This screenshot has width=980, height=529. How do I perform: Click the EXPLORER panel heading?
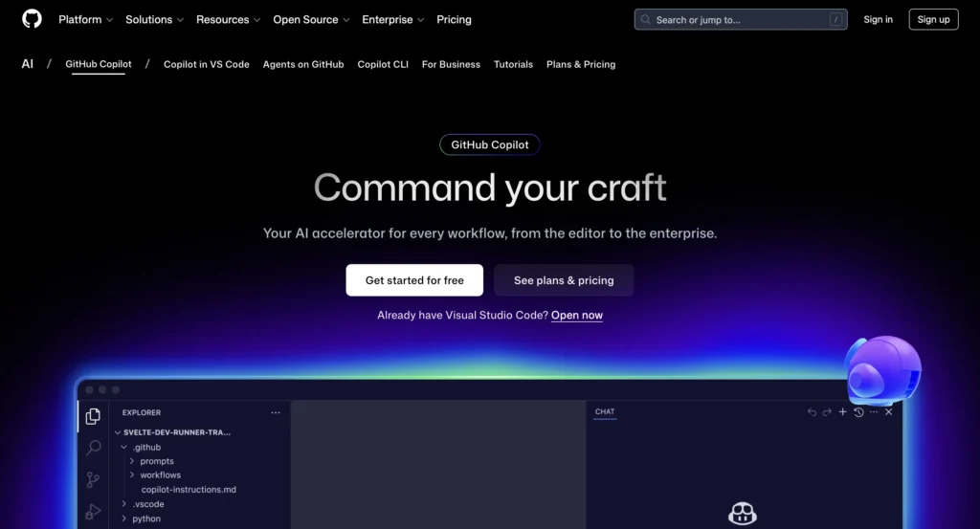(142, 413)
